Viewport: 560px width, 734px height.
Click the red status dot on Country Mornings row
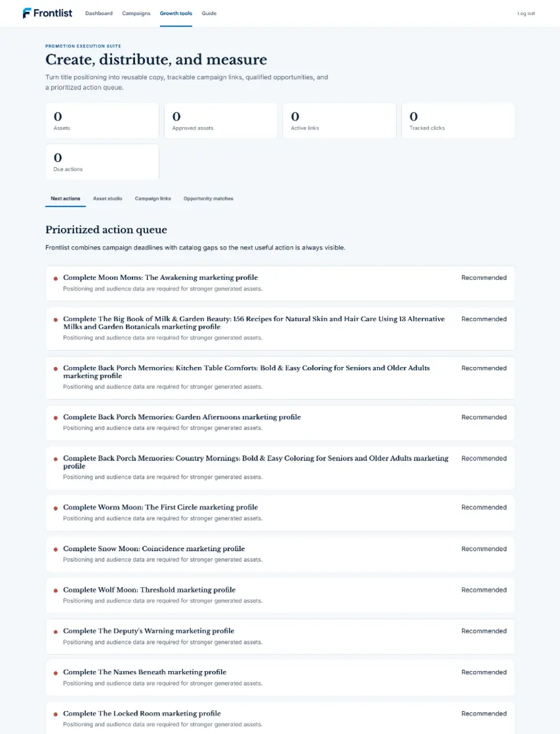pyautogui.click(x=55, y=459)
